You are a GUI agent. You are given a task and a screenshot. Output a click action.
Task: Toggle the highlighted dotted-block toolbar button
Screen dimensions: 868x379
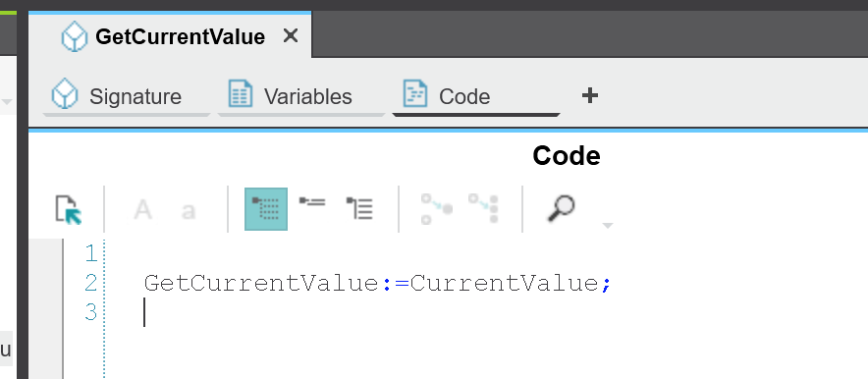coord(266,209)
